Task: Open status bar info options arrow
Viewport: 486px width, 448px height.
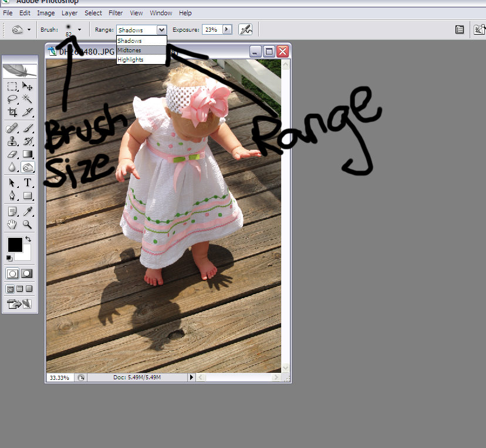Action: (x=191, y=378)
